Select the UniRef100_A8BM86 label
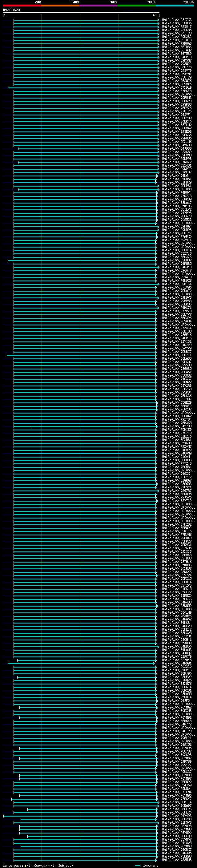Screen dimensions: 197x868 176,460
